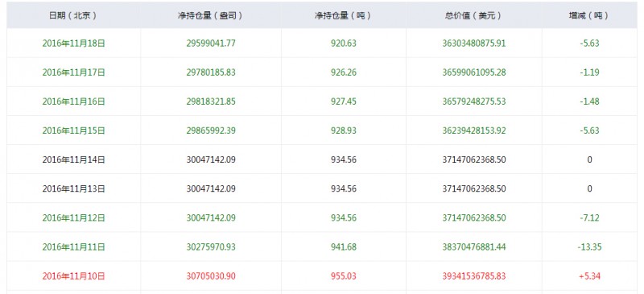The width and height of the screenshot is (644, 294).
Task: Select tonnage value 928.93
Action: point(344,130)
